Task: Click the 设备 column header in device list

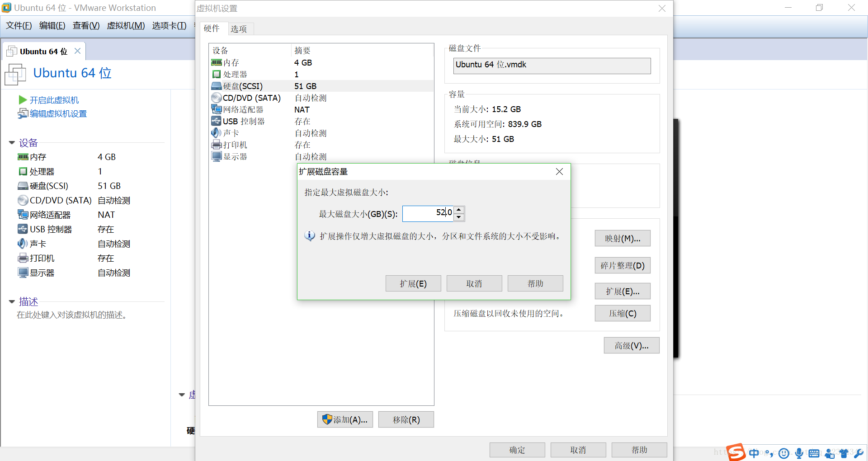Action: tap(220, 51)
